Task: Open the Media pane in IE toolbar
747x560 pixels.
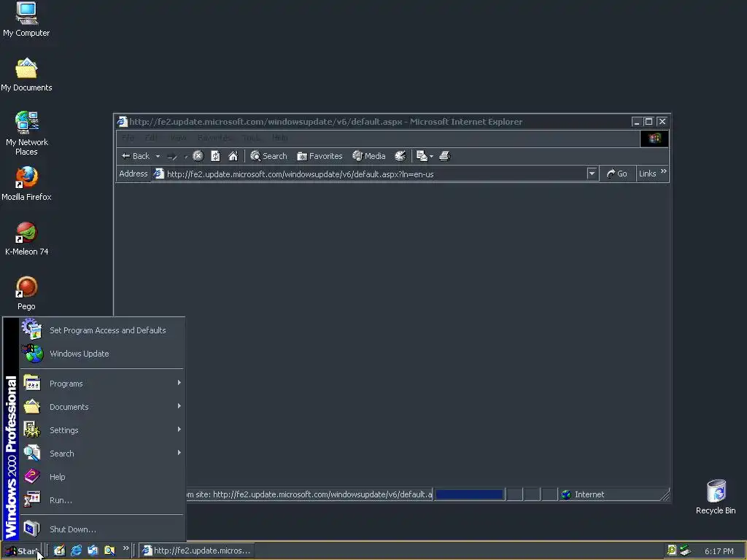Action: (x=368, y=156)
